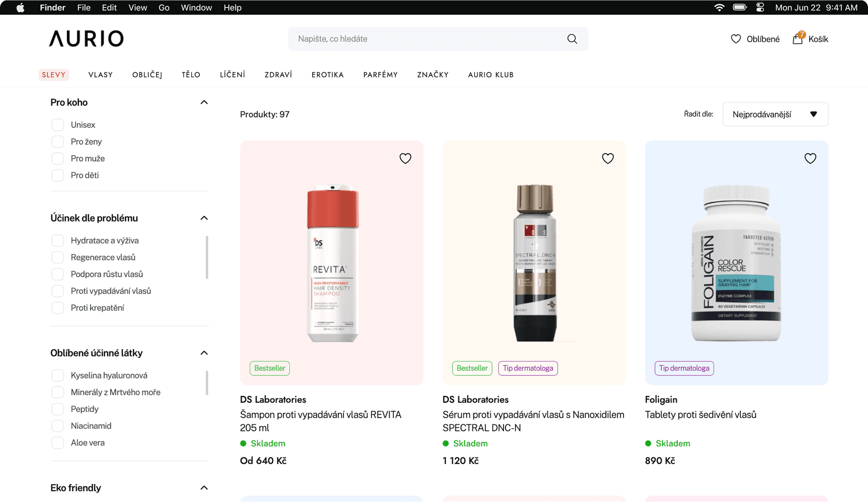Click the AURIO logo
Viewport: 868px width, 502px height.
tap(86, 39)
